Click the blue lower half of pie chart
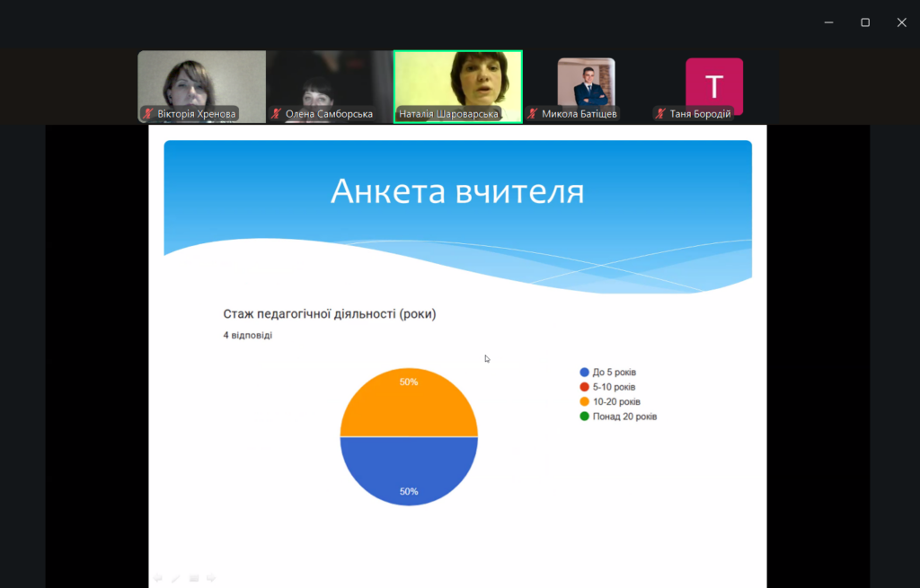This screenshot has width=920, height=588. tap(409, 467)
